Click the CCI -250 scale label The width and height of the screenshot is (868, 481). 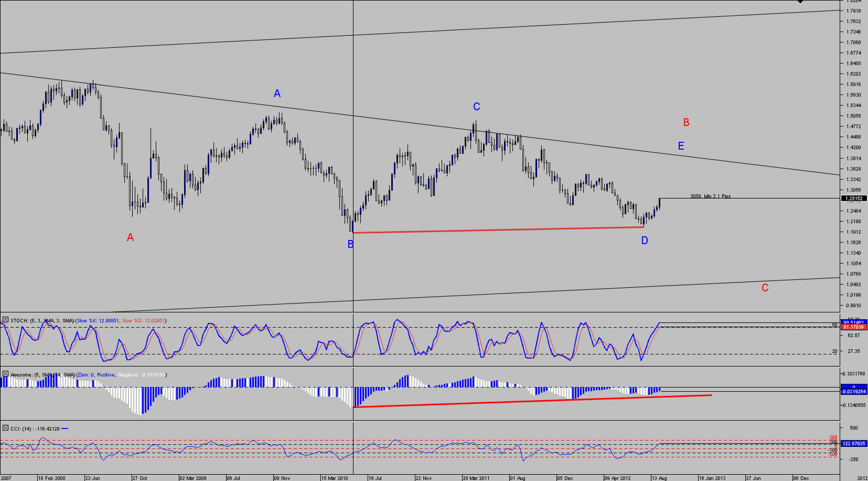(x=854, y=459)
